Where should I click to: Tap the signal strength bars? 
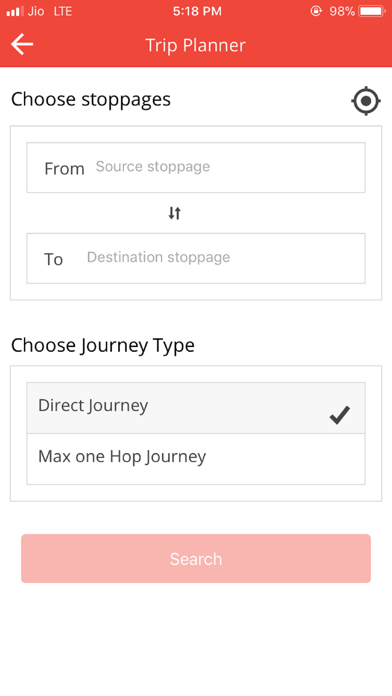pyautogui.click(x=15, y=12)
